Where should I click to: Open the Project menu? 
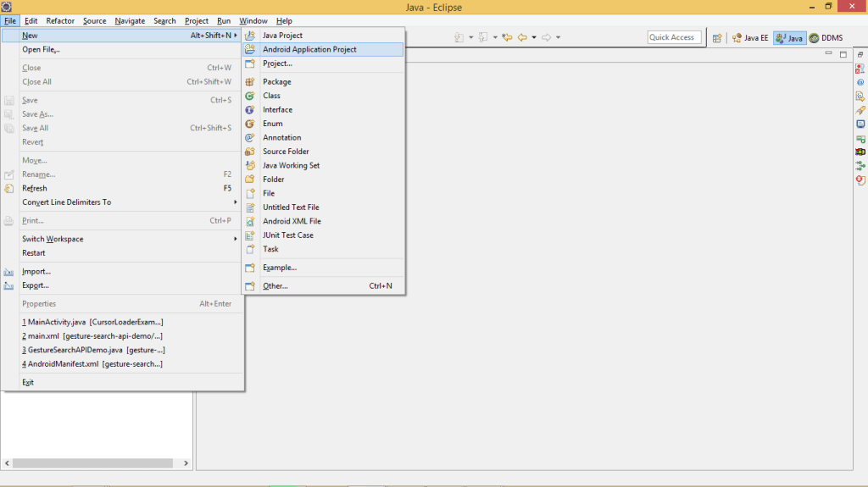pos(197,20)
